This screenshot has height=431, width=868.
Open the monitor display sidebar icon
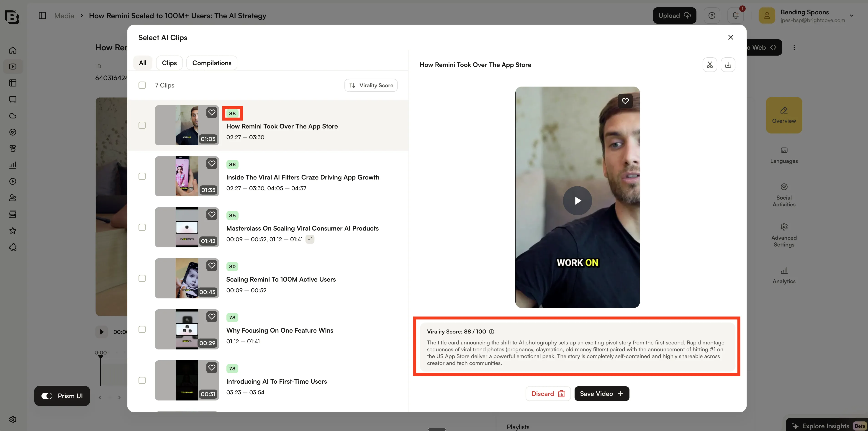coord(13,99)
